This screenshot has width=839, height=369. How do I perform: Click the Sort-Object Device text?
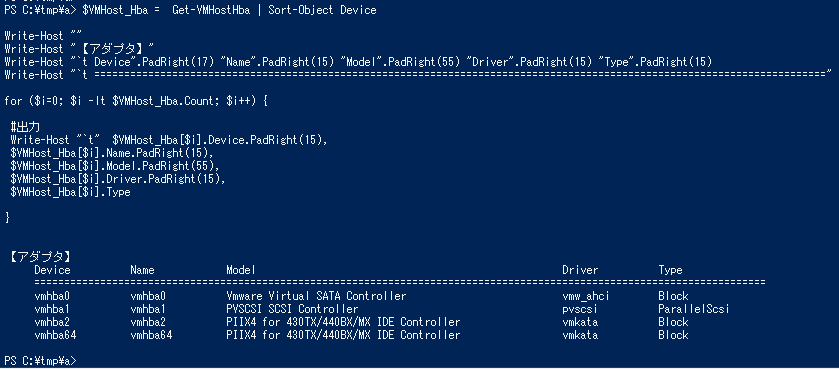click(322, 10)
